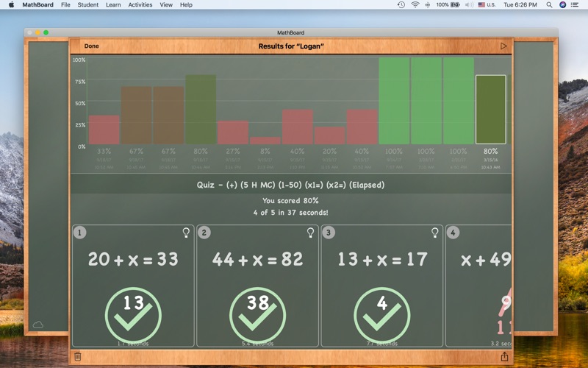Click the equation text 13 + x = 17
The image size is (588, 368).
[x=382, y=259]
